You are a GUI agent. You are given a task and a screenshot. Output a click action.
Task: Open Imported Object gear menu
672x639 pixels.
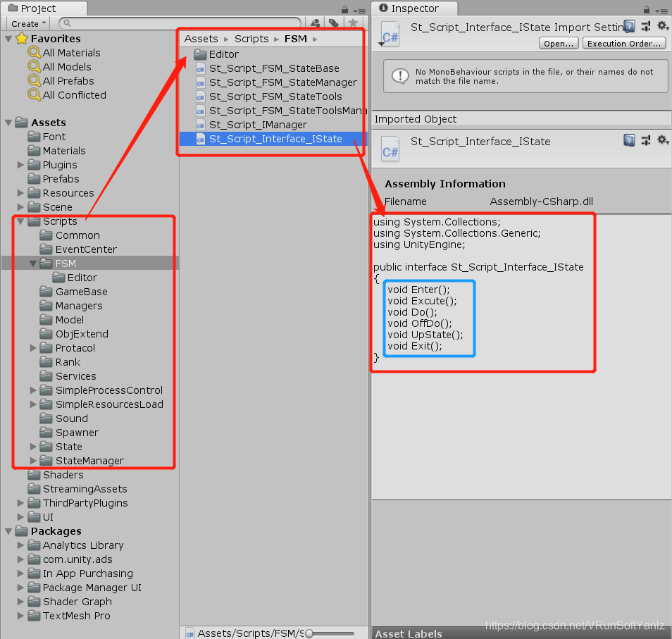pos(663,140)
